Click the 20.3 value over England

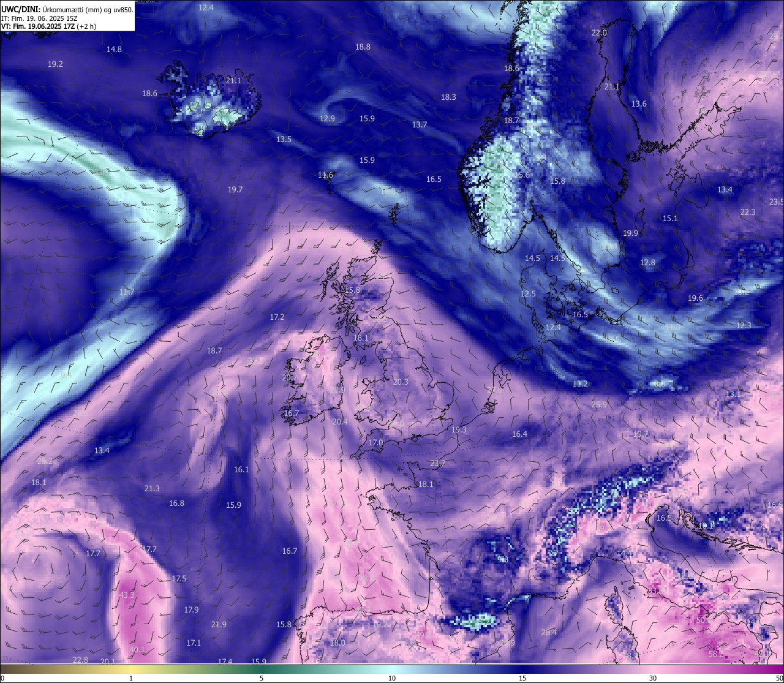pyautogui.click(x=400, y=382)
